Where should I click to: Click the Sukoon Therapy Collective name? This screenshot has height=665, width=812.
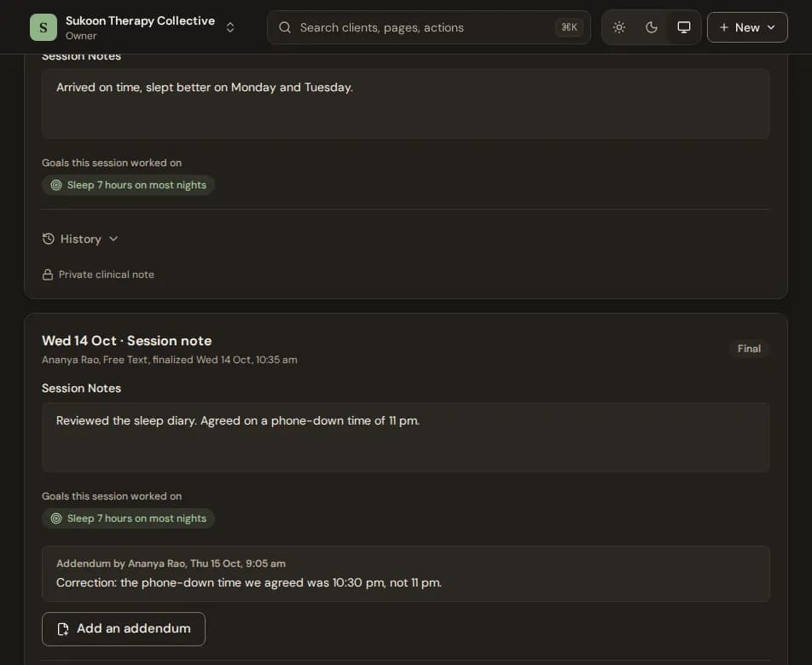click(x=141, y=20)
